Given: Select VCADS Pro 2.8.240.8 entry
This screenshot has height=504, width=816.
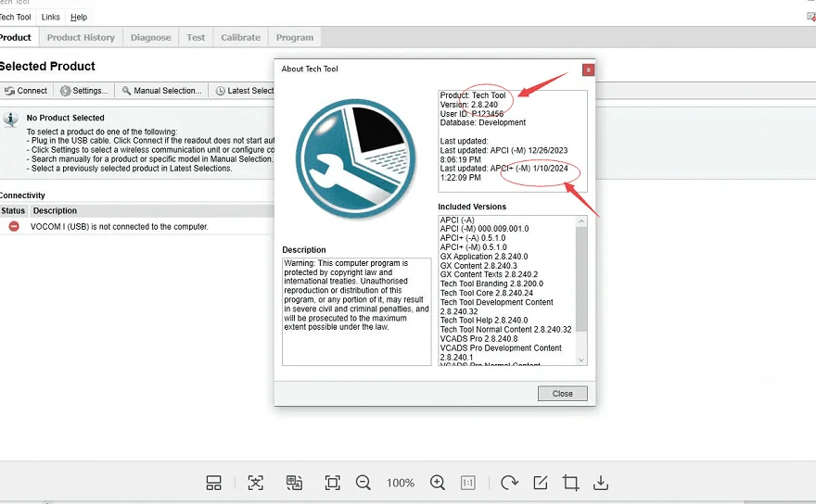Looking at the screenshot, I should (479, 339).
